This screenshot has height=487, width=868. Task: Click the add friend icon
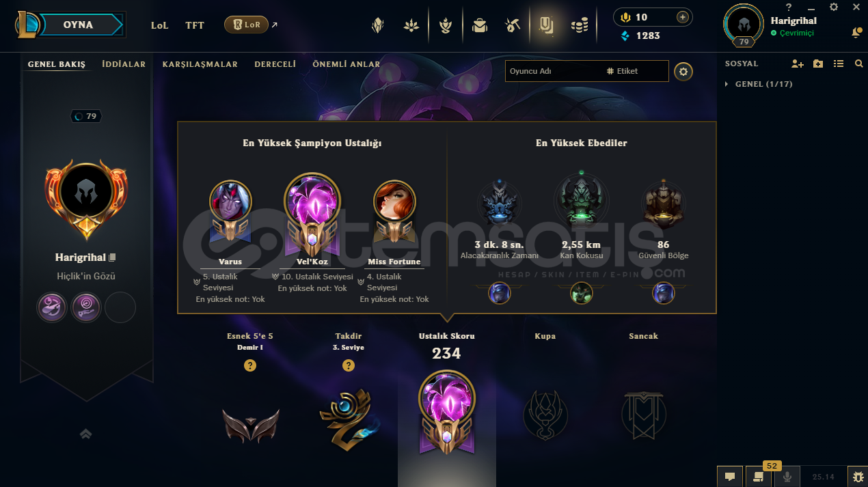[798, 64]
